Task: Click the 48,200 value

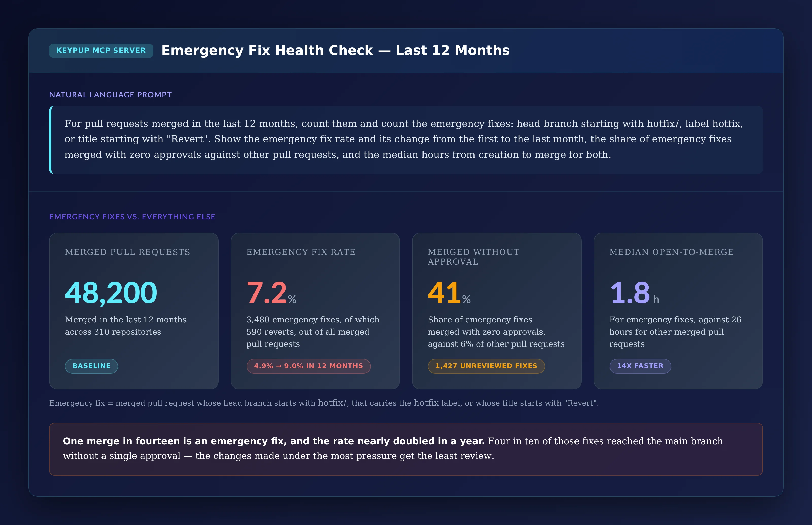Action: pos(111,293)
